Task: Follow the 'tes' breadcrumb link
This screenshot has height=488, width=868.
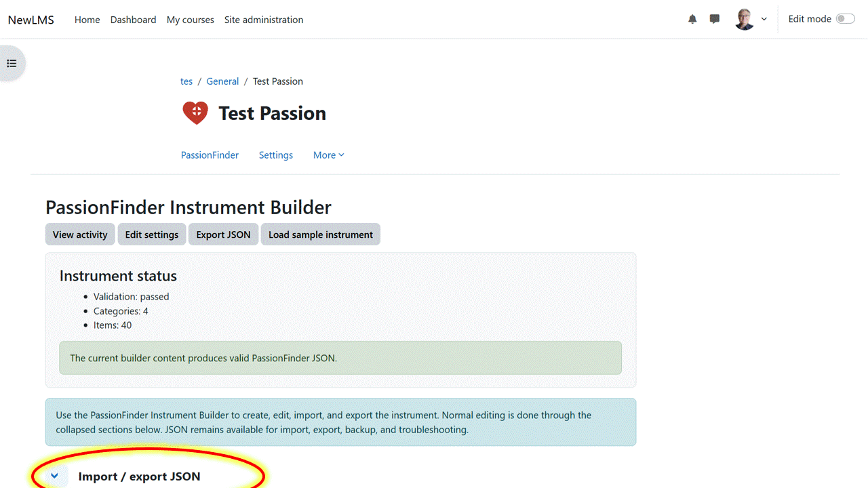Action: click(186, 81)
